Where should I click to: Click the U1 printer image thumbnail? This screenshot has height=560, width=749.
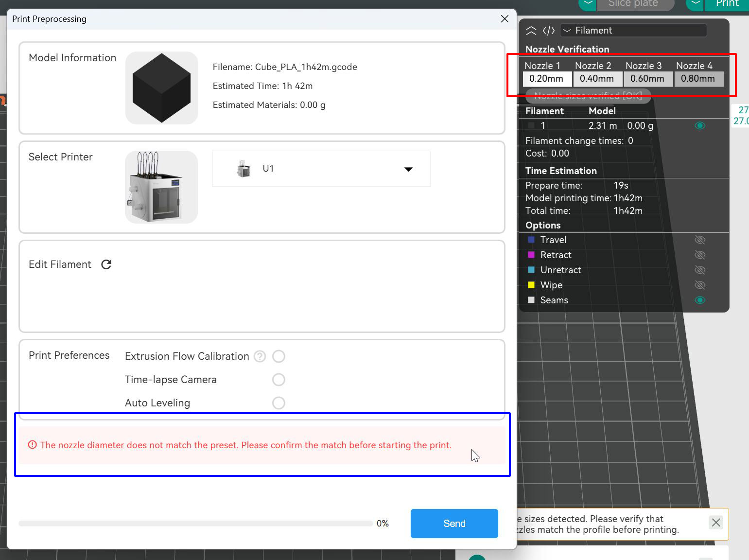pyautogui.click(x=161, y=187)
